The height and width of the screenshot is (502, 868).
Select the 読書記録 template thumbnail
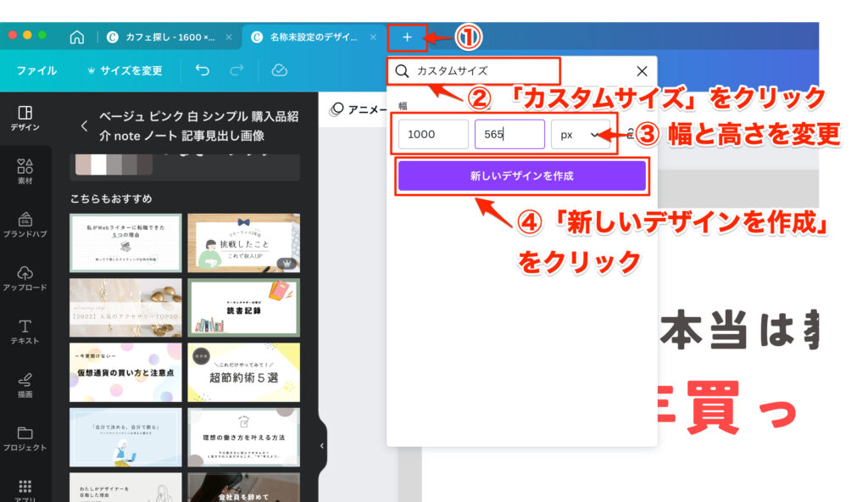pos(243,308)
